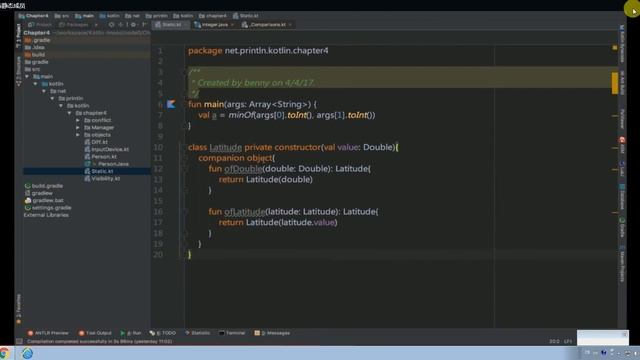Switch to the Integer.java editor tab
640x360 pixels.
point(214,25)
